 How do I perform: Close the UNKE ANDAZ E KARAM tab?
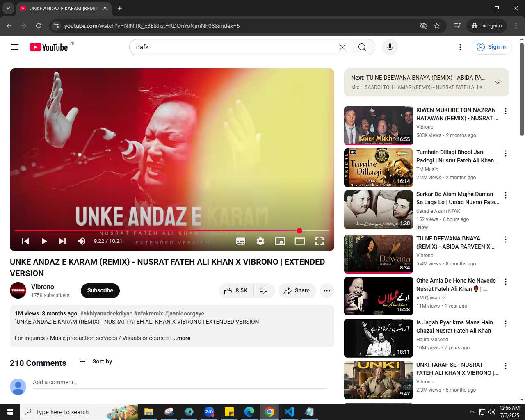(x=105, y=8)
